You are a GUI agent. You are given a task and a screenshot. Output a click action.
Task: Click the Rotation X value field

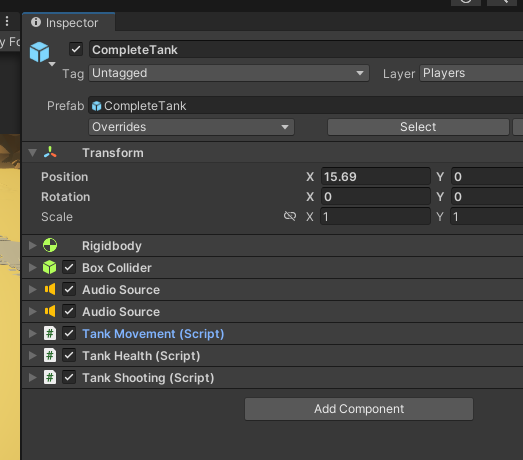click(376, 196)
